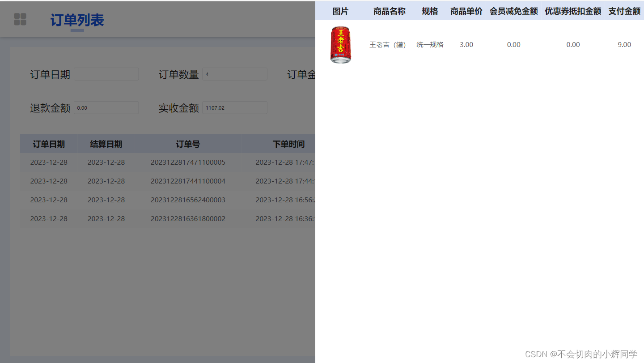Click the 支付金额 column header
This screenshot has width=644, height=363.
click(x=624, y=11)
